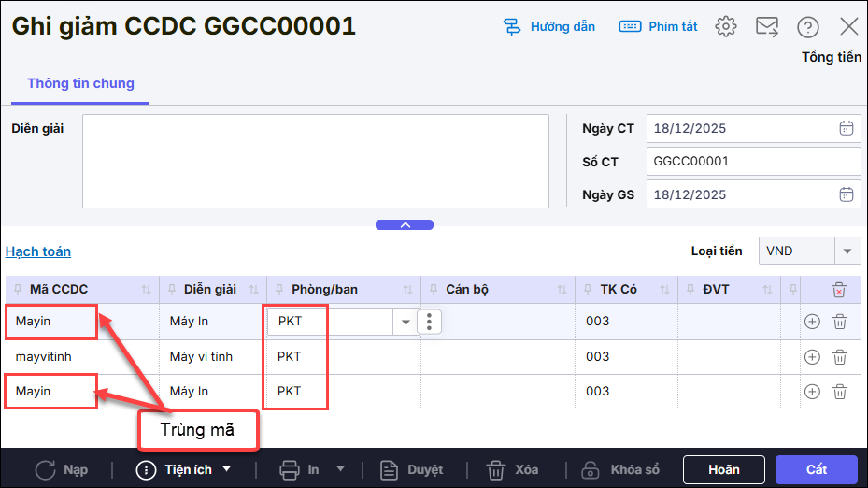
Task: Click Nạp reload button
Action: [62, 470]
